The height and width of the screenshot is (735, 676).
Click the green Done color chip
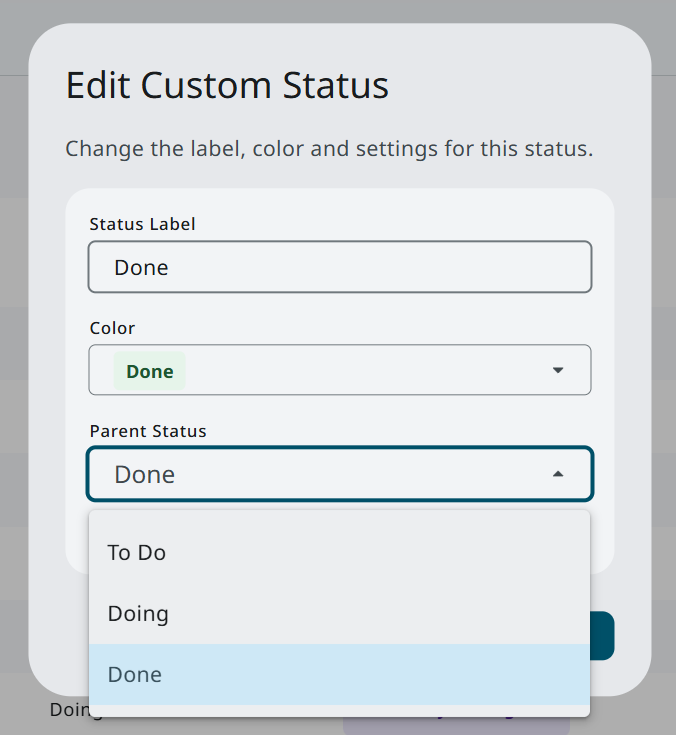tap(149, 371)
